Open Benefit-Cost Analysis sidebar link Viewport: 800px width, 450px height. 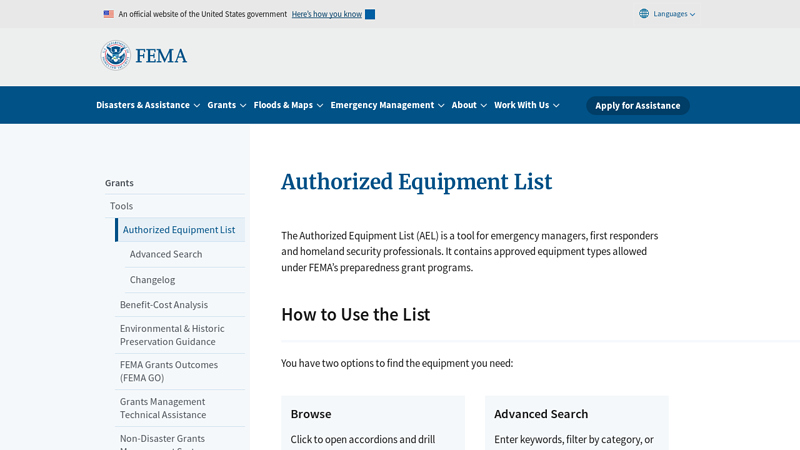coord(164,305)
